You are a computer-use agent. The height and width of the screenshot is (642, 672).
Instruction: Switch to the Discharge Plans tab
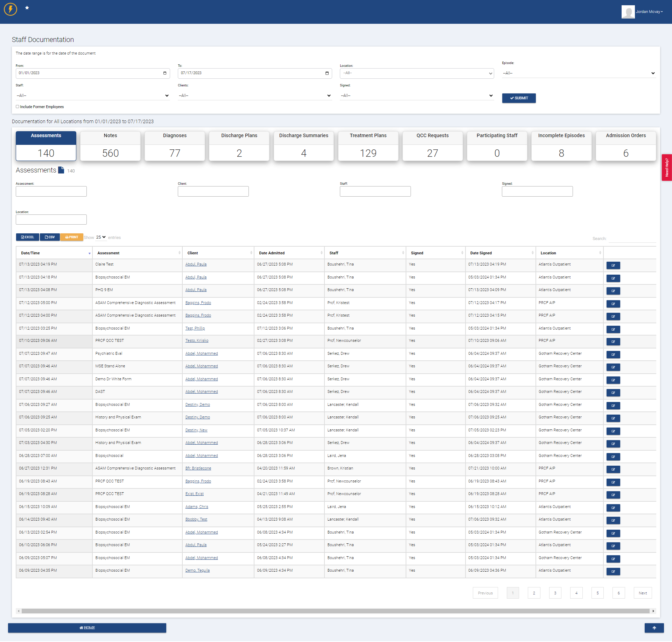click(x=239, y=146)
